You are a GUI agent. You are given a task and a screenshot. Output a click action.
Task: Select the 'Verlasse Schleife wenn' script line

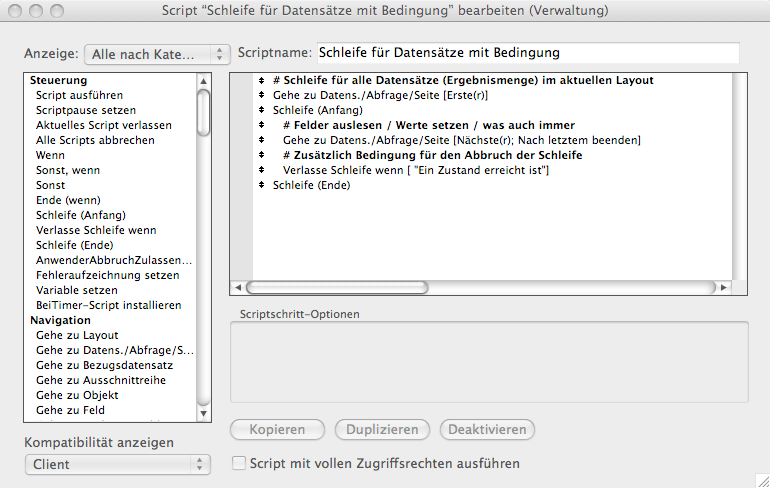coord(416,170)
